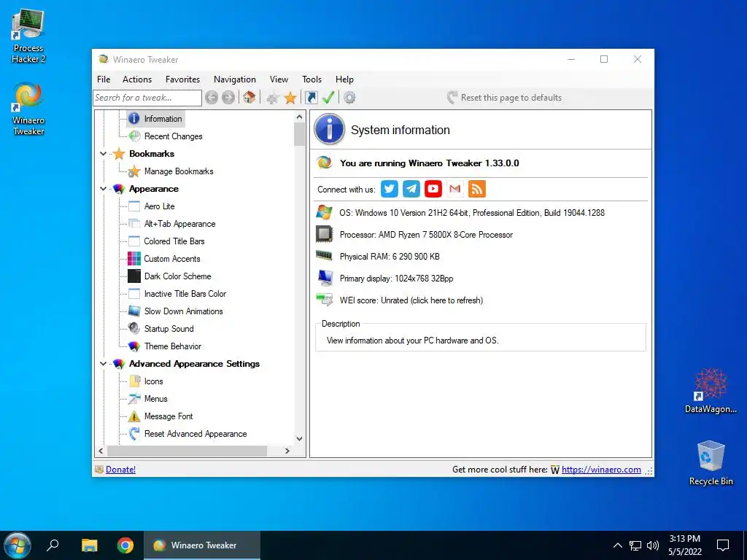Viewport: 747px width, 560px height.
Task: Open the notification center button
Action: pos(723,545)
